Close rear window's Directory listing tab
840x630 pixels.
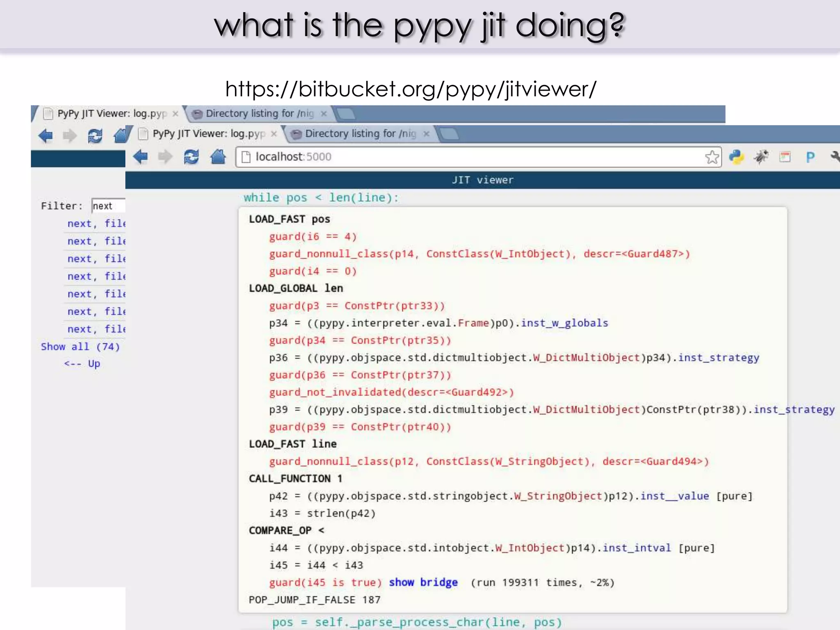(x=324, y=114)
